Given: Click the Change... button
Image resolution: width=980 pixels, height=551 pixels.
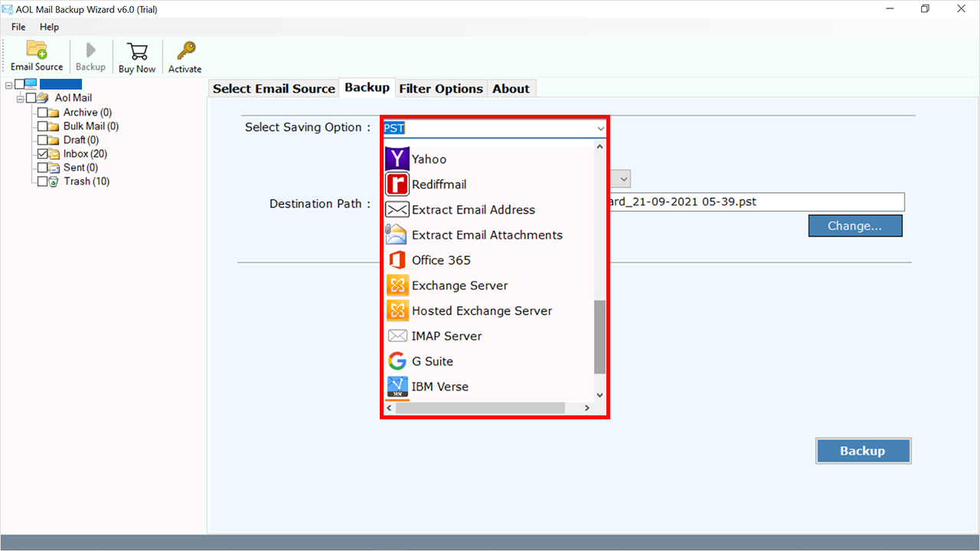Looking at the screenshot, I should (x=855, y=226).
